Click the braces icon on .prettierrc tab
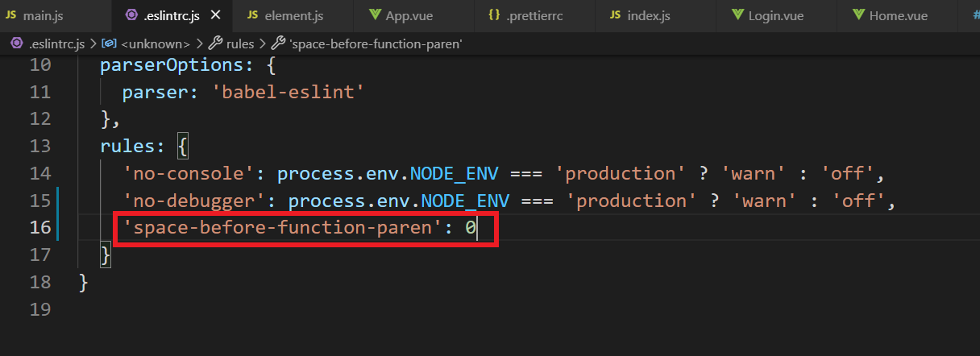980x356 pixels. pos(494,16)
